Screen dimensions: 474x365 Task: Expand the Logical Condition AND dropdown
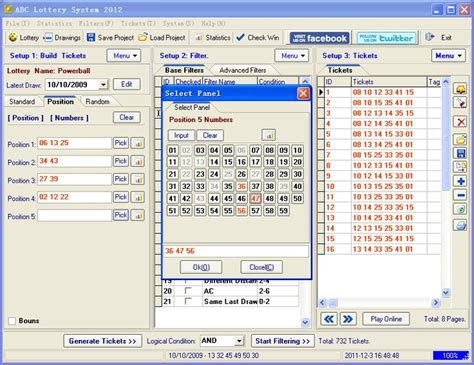pos(239,341)
